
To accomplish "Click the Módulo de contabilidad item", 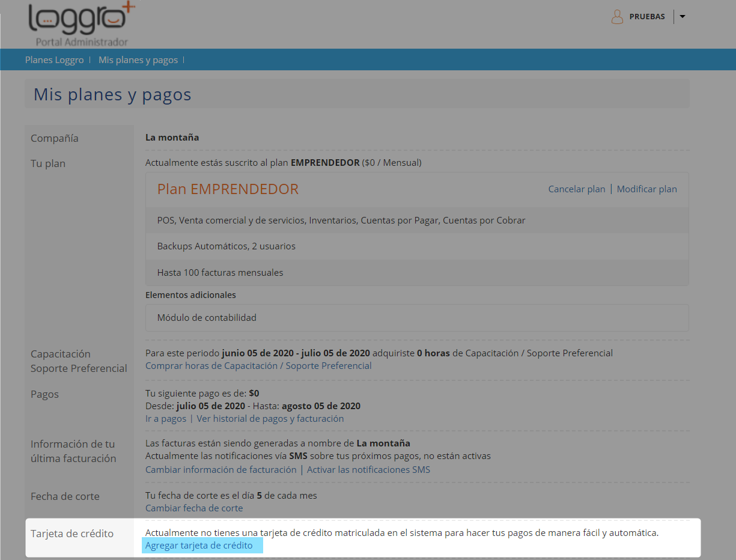I will pyautogui.click(x=207, y=318).
